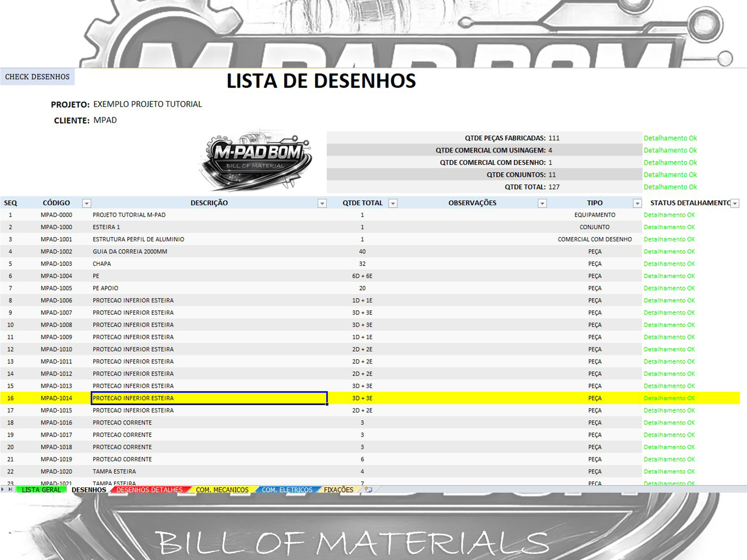The height and width of the screenshot is (560, 747).
Task: Click the insert new worksheet icon
Action: [x=368, y=490]
